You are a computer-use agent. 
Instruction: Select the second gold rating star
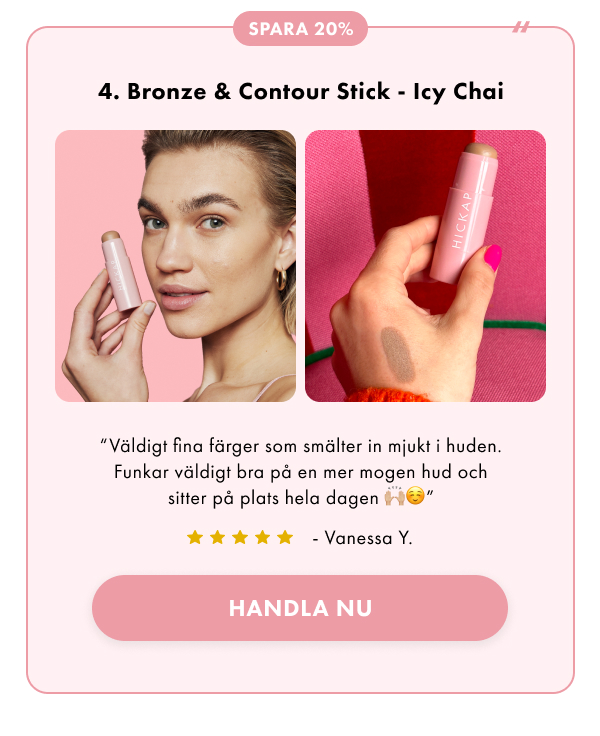pyautogui.click(x=217, y=537)
